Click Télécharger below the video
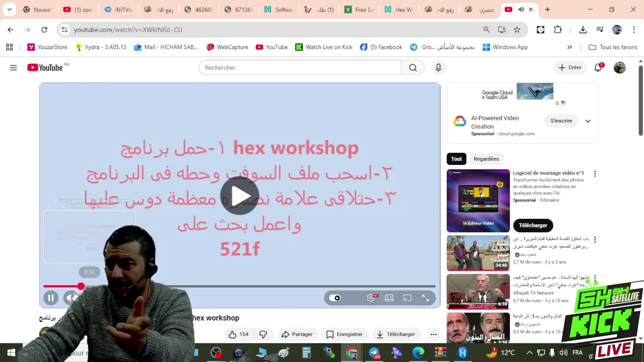644x362 pixels. point(396,334)
